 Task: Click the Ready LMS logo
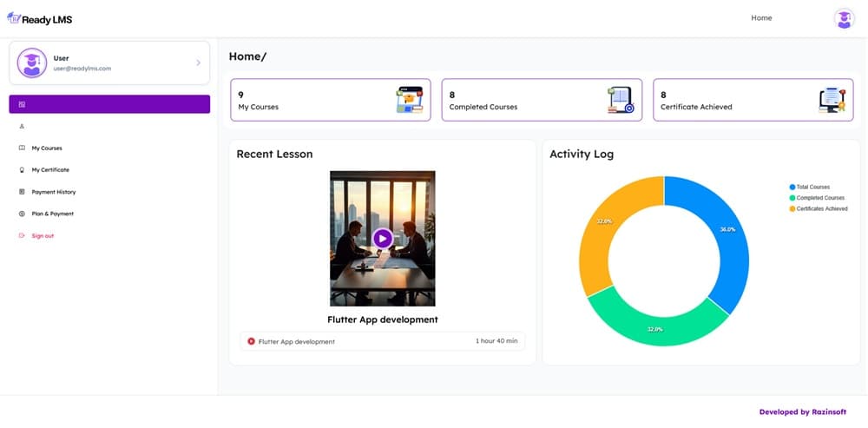pyautogui.click(x=37, y=18)
